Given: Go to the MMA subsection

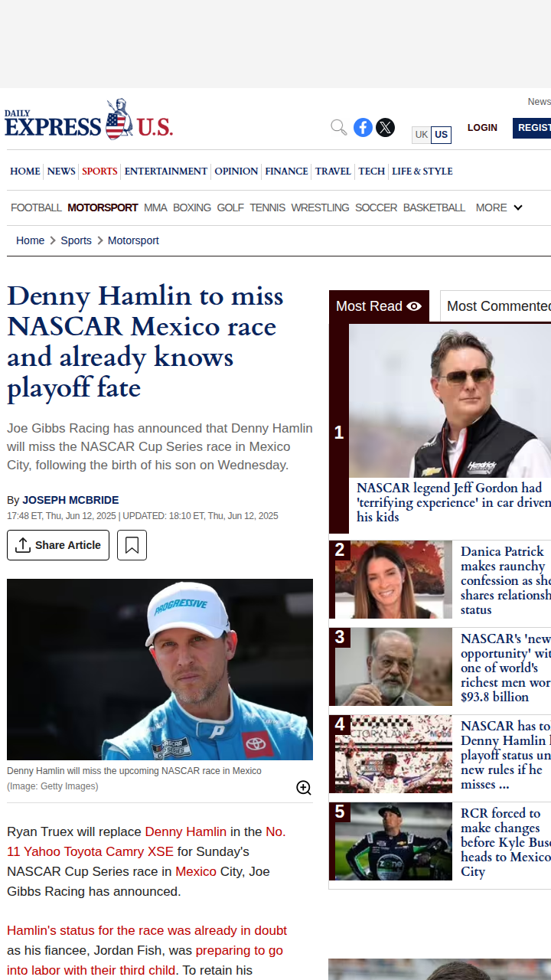Looking at the screenshot, I should (155, 207).
